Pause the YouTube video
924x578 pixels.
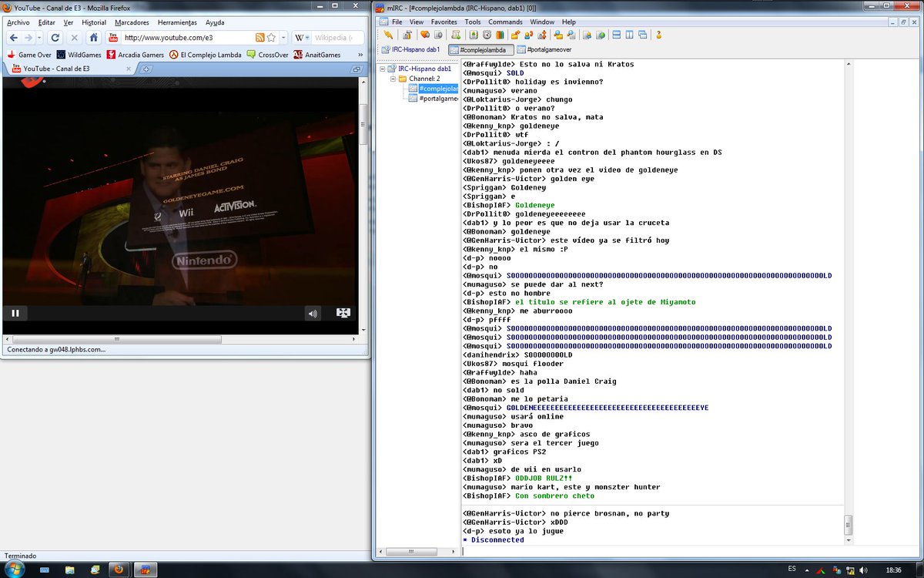tap(15, 313)
